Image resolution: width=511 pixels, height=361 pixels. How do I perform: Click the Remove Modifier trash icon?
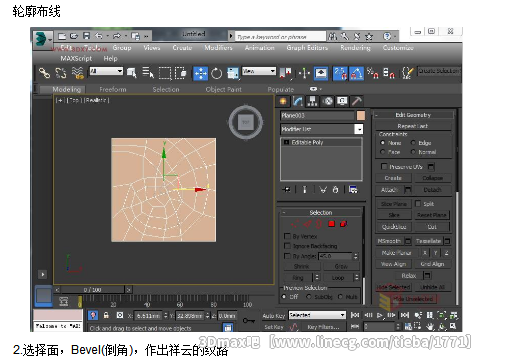point(335,190)
